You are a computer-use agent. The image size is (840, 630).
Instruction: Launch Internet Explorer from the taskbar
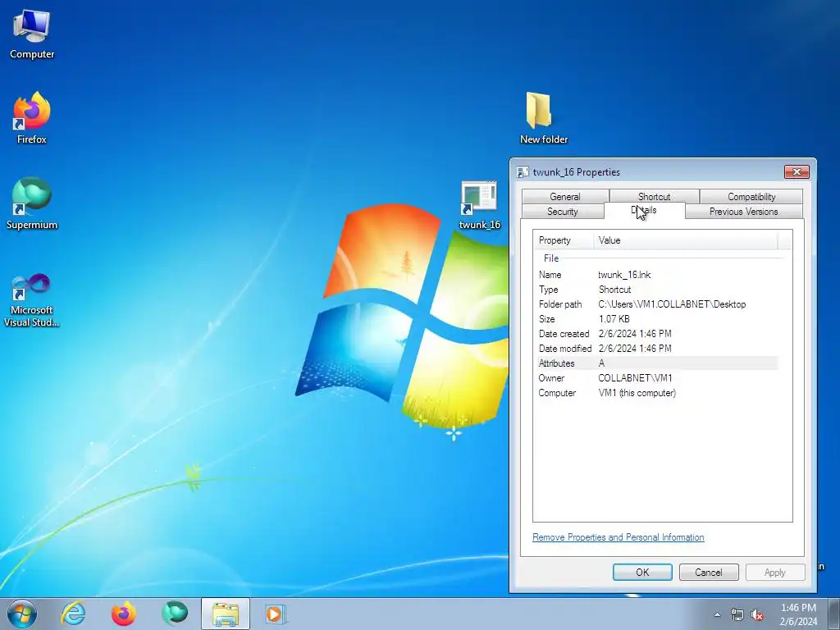coord(73,614)
